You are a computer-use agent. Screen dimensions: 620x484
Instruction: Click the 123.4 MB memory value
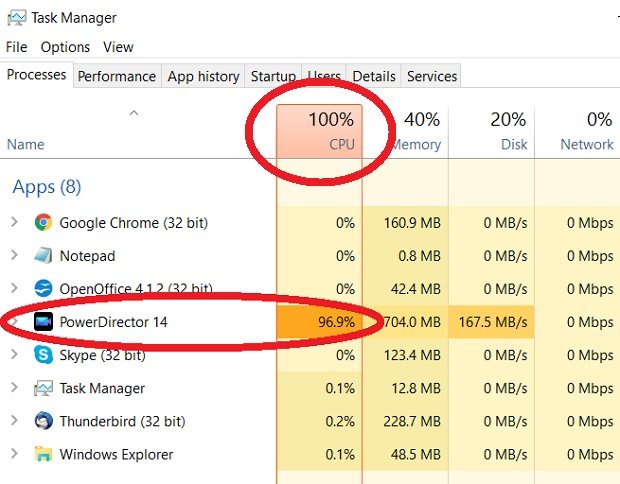tap(412, 355)
